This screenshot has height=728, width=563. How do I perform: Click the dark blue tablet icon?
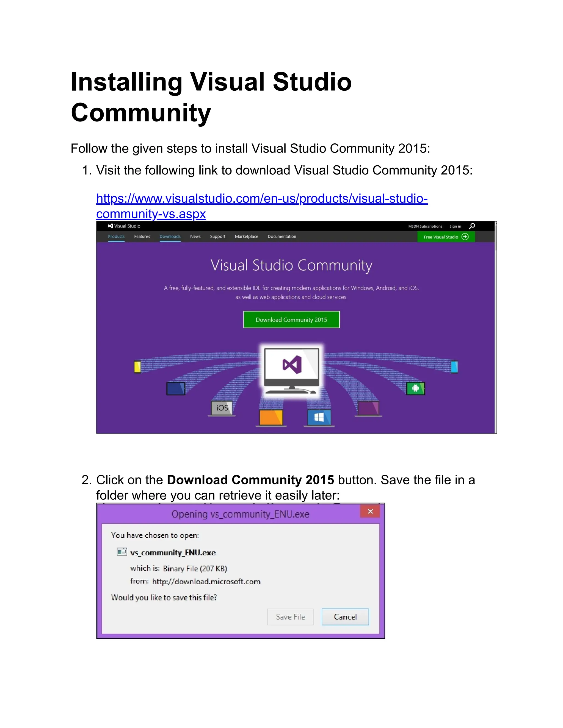click(176, 389)
